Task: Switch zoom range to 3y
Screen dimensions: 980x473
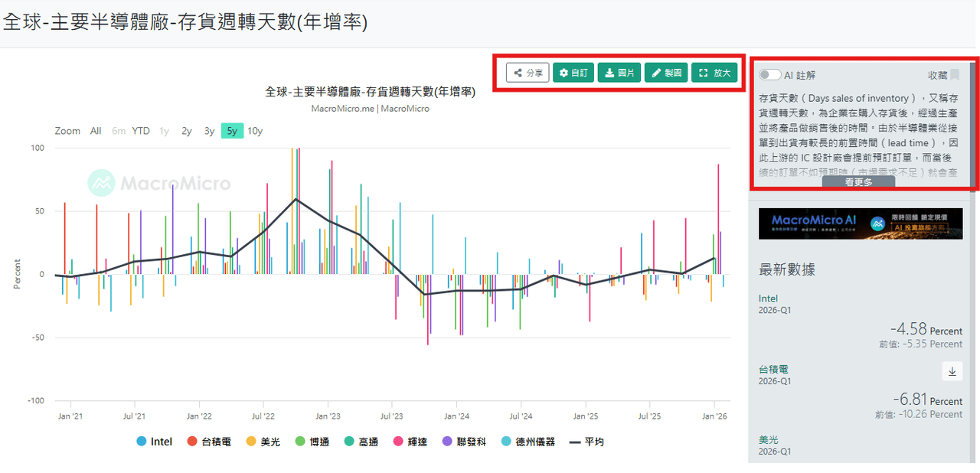Action: (209, 131)
